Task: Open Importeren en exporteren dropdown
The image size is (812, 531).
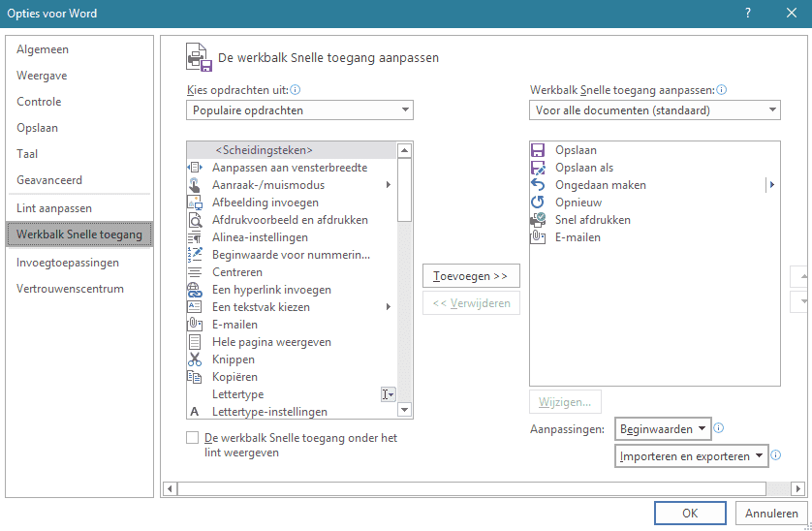Action: click(x=691, y=456)
